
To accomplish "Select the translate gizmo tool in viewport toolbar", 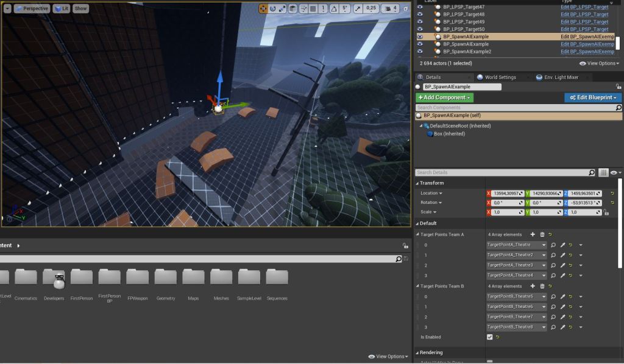I will pos(263,9).
